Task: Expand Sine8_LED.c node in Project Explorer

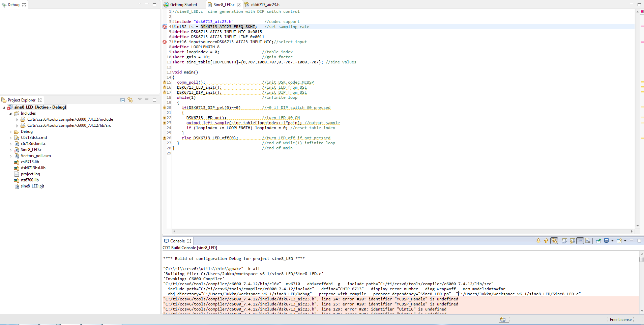Action: coord(10,150)
